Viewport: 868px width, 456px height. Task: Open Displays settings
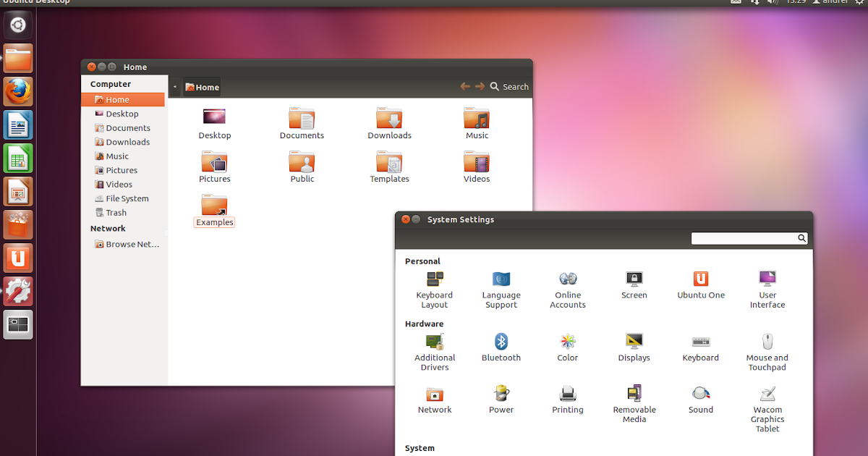pyautogui.click(x=634, y=347)
